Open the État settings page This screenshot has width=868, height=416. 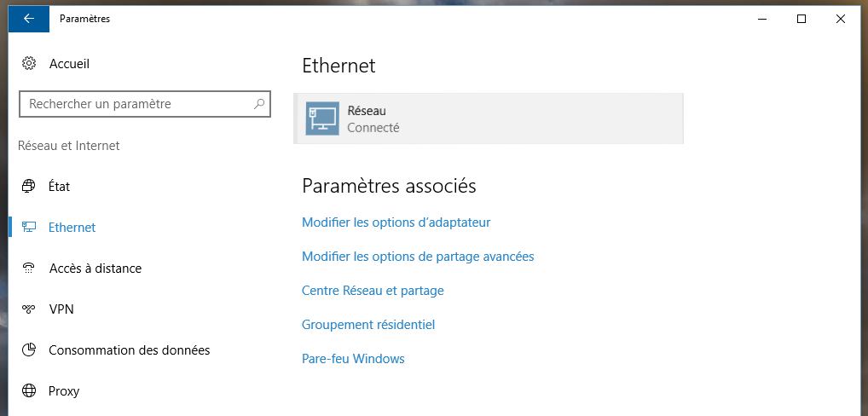pyautogui.click(x=60, y=187)
